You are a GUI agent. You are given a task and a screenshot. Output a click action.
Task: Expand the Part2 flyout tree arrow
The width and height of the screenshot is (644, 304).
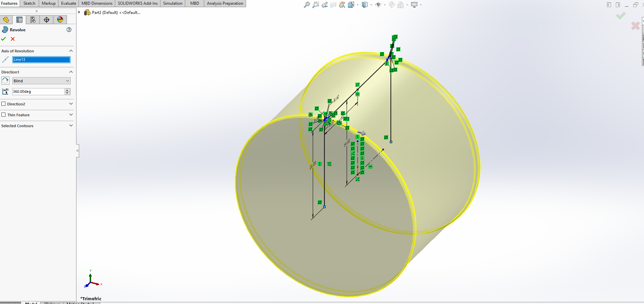(x=79, y=12)
